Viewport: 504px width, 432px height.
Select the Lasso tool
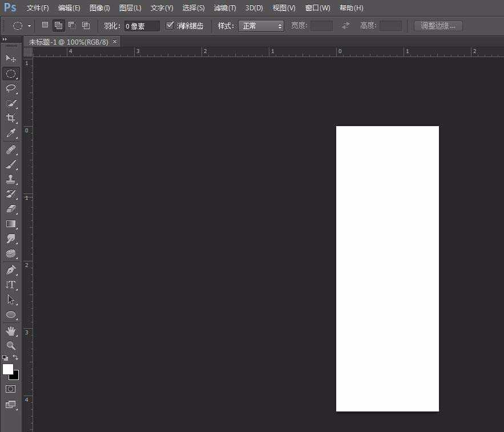[11, 88]
